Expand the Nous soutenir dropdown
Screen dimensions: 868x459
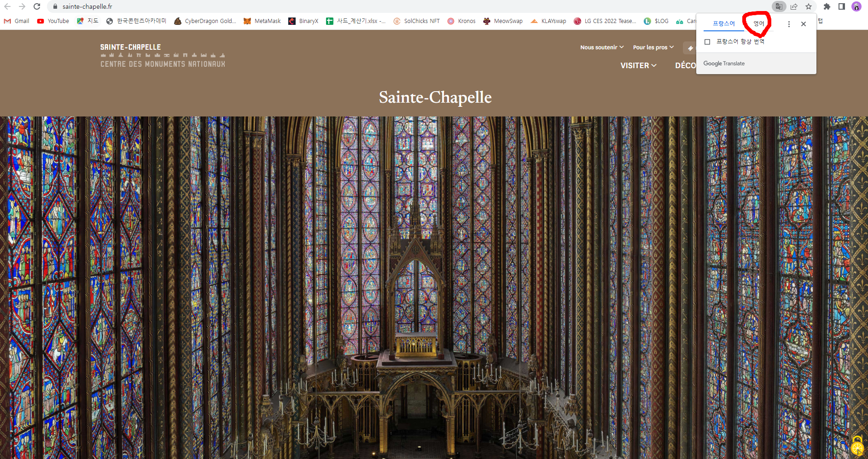click(x=602, y=47)
